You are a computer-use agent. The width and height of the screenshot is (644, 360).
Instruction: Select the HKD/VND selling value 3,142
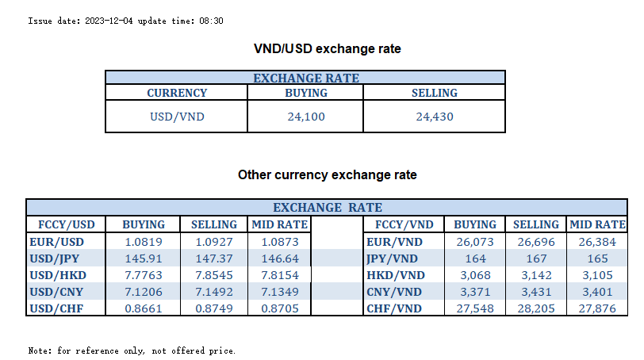(535, 275)
